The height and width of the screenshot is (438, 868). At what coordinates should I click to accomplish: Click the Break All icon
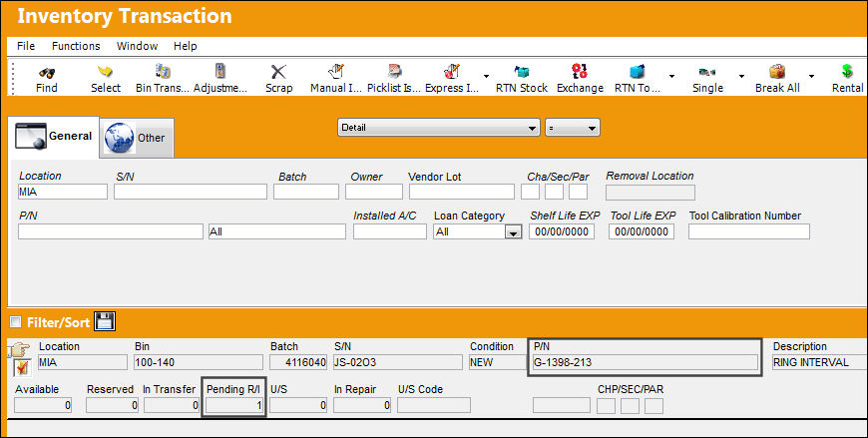[x=777, y=71]
